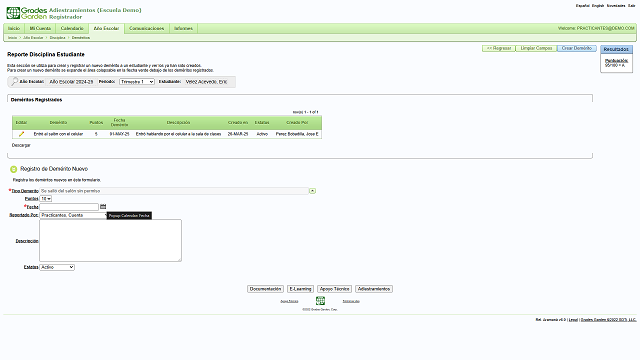Open the Puntos dropdown
Image resolution: width=640 pixels, height=360 pixels.
tap(46, 199)
